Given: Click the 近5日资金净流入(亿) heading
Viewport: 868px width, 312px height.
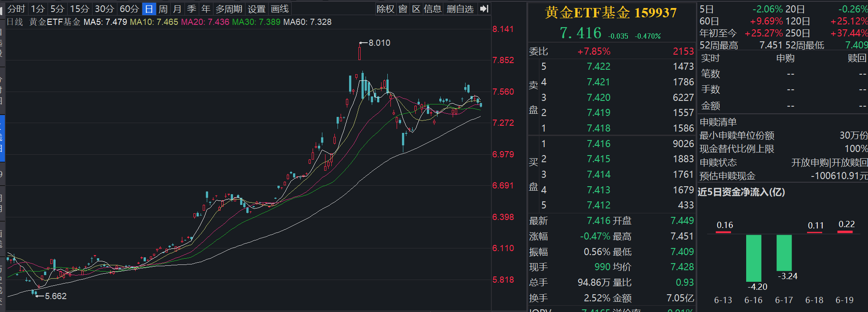Looking at the screenshot, I should [x=741, y=192].
